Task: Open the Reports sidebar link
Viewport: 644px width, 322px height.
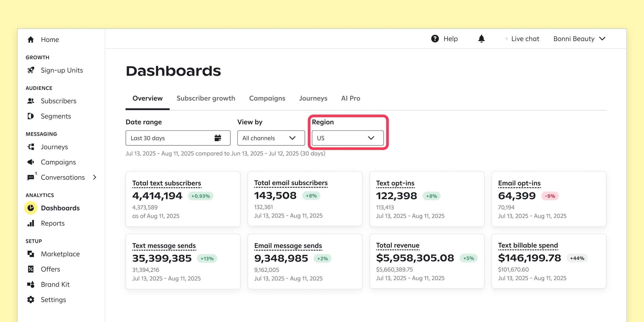Action: tap(53, 223)
